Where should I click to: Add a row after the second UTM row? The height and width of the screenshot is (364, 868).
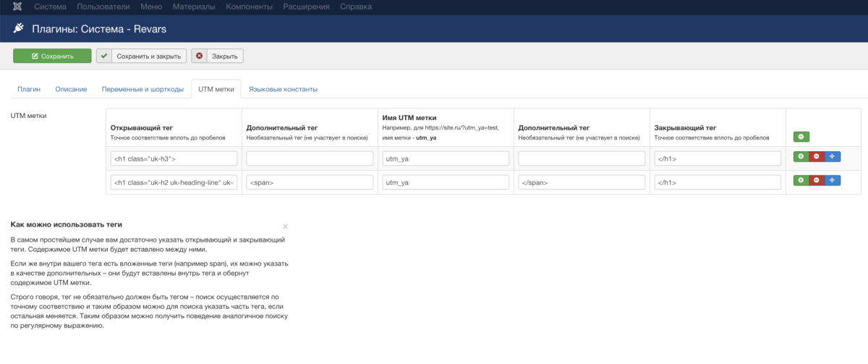[801, 181]
